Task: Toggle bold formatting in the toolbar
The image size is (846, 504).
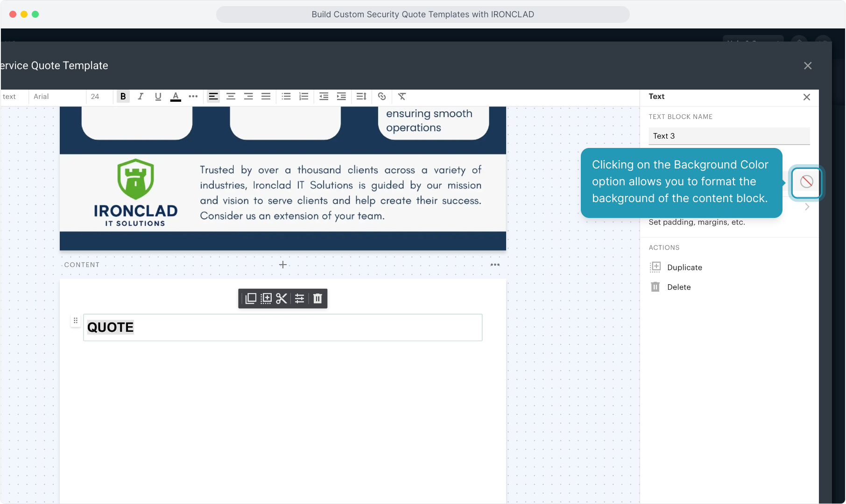Action: pos(123,97)
